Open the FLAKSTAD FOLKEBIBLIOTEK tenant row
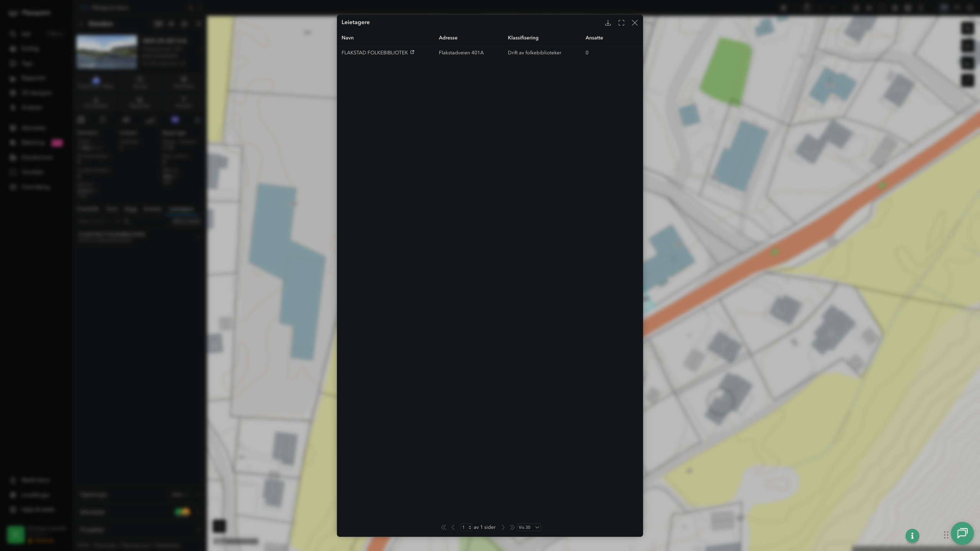Image resolution: width=980 pixels, height=551 pixels. (490, 53)
